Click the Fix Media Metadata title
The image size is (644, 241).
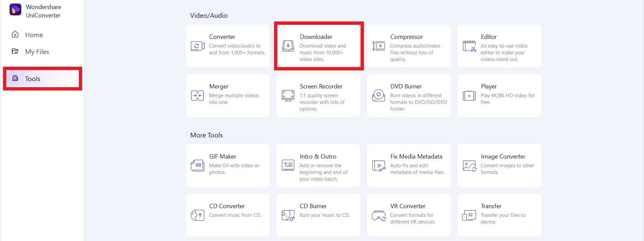tap(416, 156)
